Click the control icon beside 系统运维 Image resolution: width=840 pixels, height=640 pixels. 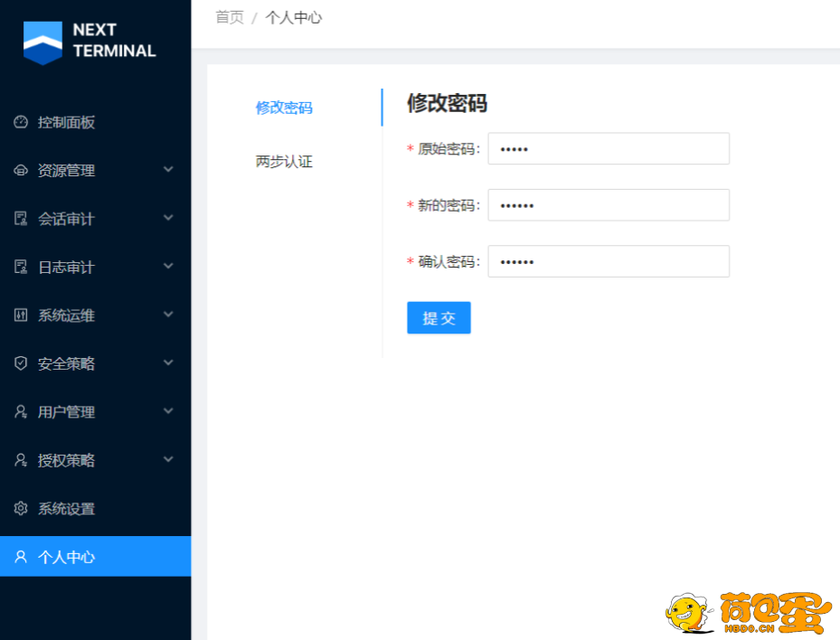21,315
